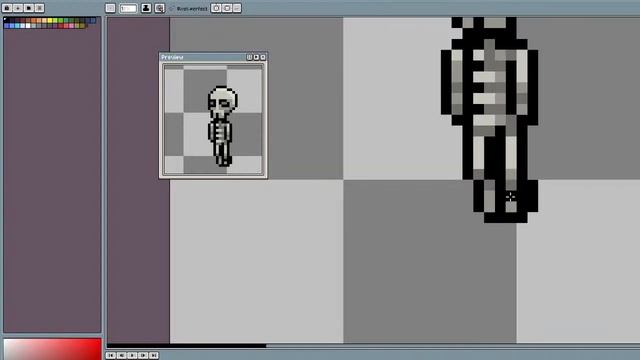Click the skeleton sprite's ribcage on canvas
640x360 pixels.
click(489, 87)
